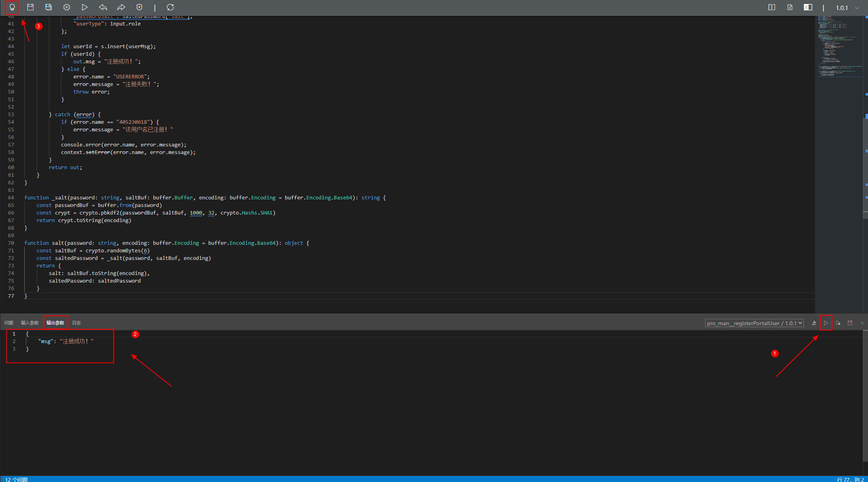Open the document page icon in top-right
868x482 pixels.
pos(790,7)
